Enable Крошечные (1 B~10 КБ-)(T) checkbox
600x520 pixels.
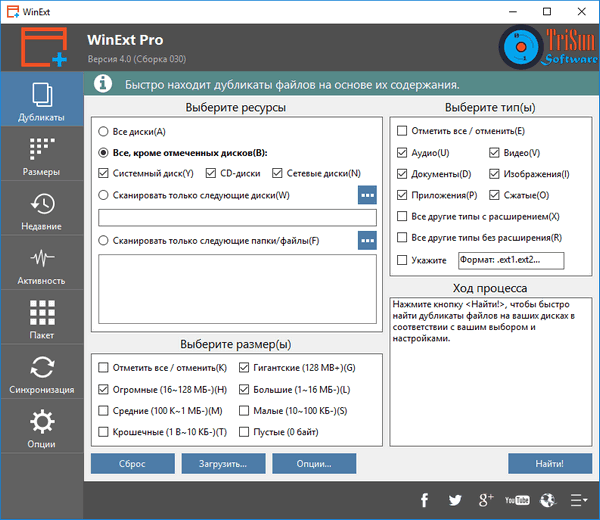pyautogui.click(x=103, y=432)
